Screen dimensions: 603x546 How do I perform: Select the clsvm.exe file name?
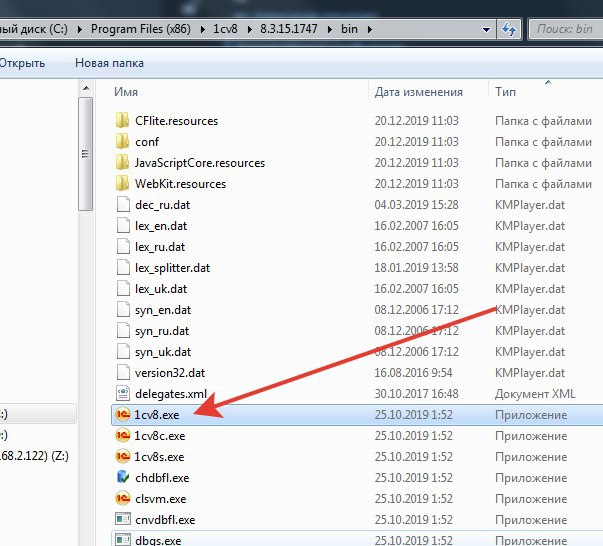[x=160, y=499]
